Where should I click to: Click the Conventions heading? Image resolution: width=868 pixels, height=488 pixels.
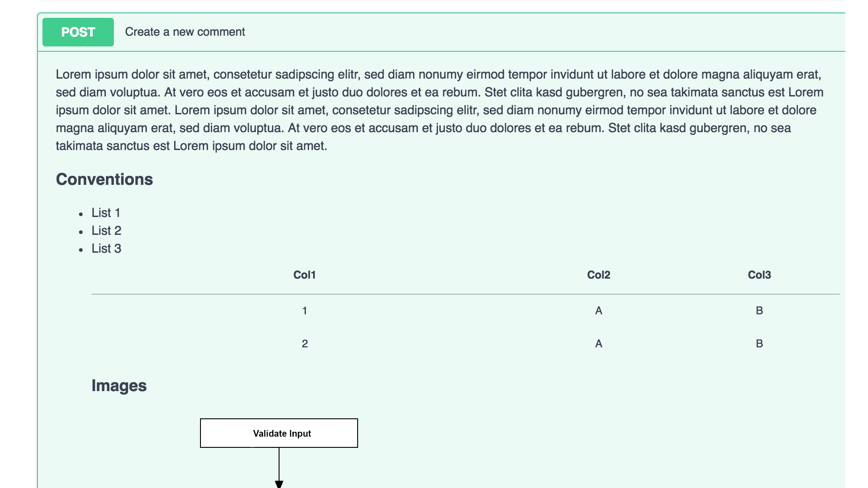click(x=104, y=179)
